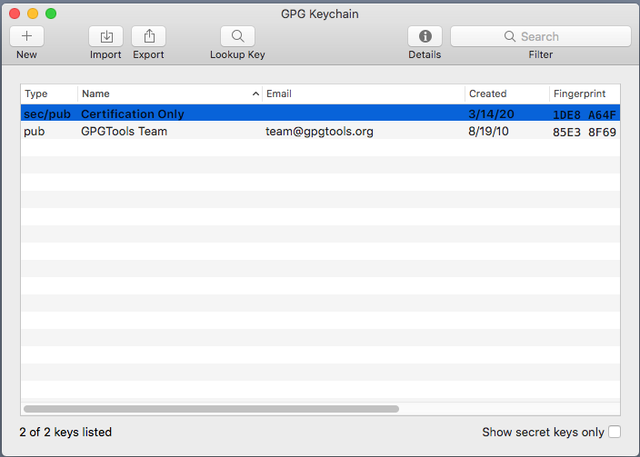
Task: Sort keys by Type column header
Action: point(49,94)
